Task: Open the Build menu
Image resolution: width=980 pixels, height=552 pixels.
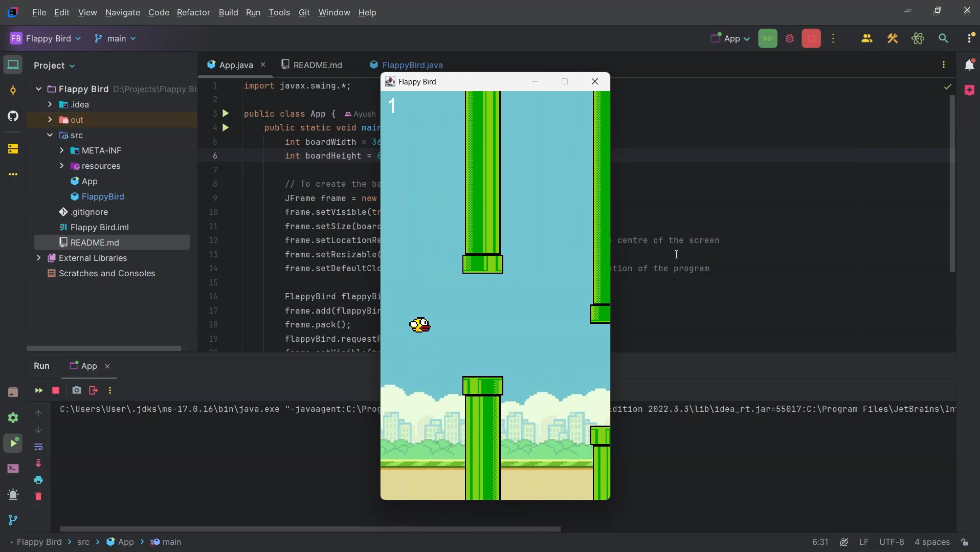Action: [228, 13]
